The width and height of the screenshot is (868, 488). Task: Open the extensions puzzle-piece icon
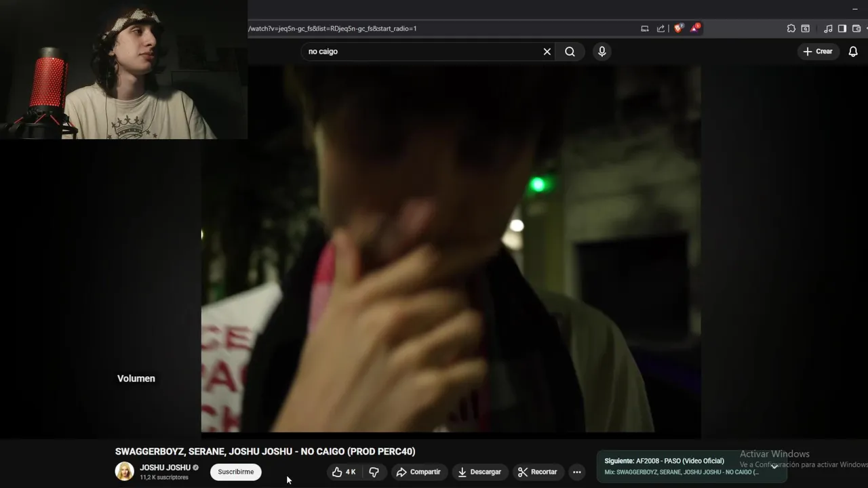[791, 28]
